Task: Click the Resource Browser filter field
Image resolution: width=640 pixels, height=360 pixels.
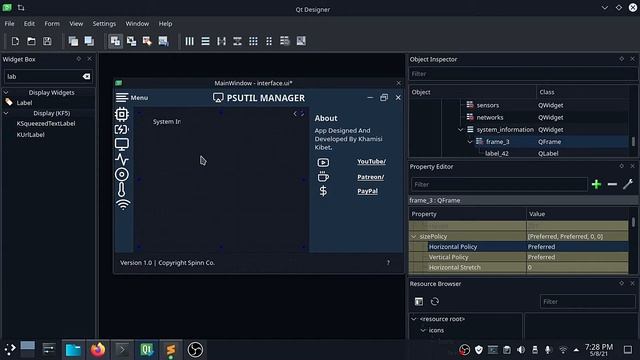Action: tap(587, 302)
